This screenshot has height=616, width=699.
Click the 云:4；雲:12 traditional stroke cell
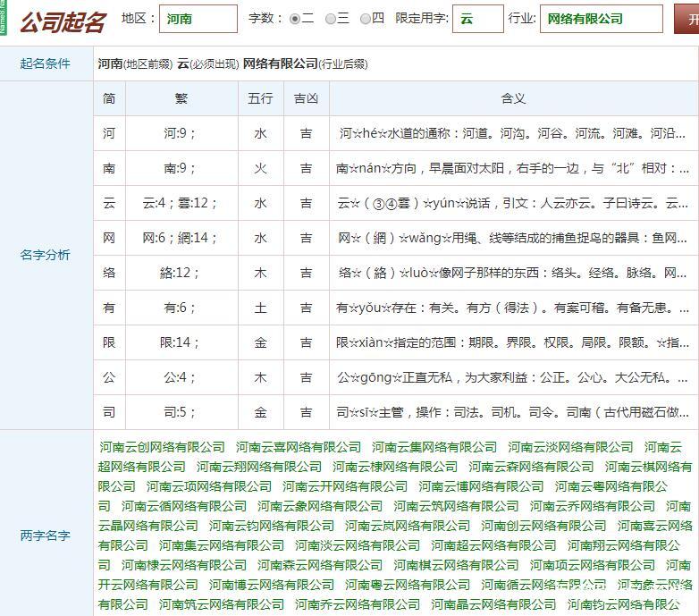[x=181, y=203]
